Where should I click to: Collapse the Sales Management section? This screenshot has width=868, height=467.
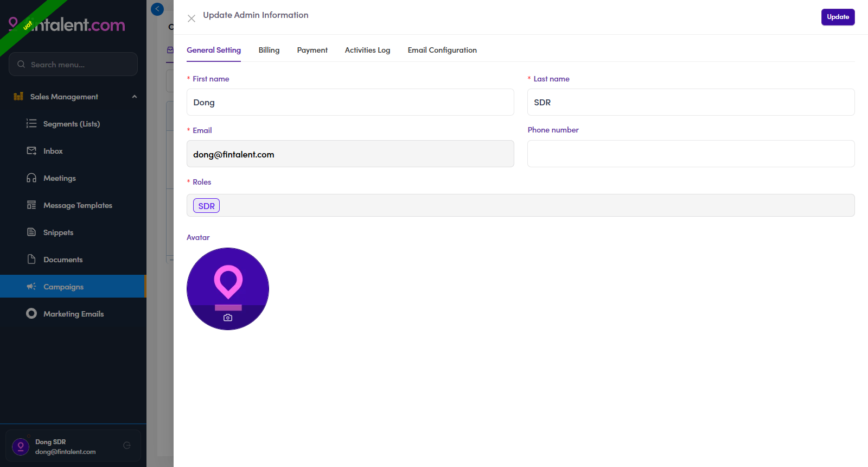point(135,97)
